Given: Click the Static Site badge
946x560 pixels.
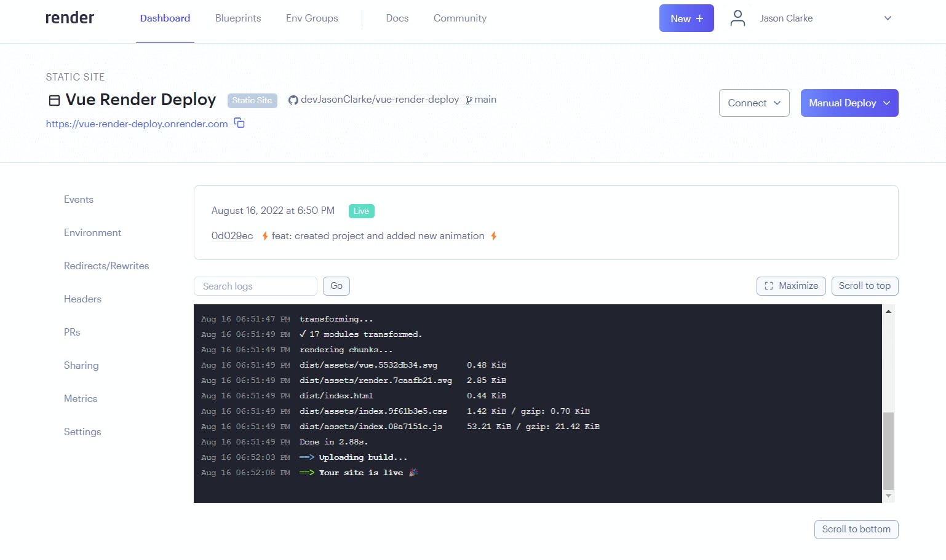Looking at the screenshot, I should click(x=252, y=100).
